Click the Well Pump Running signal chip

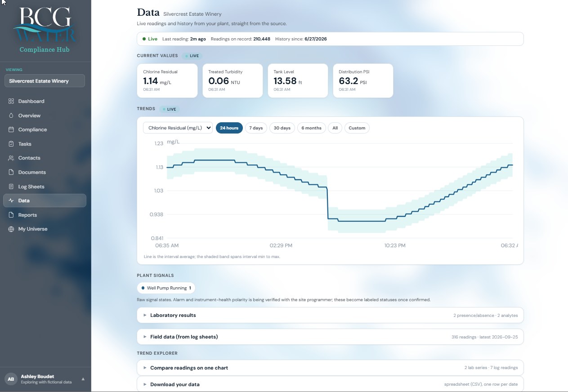(x=166, y=288)
